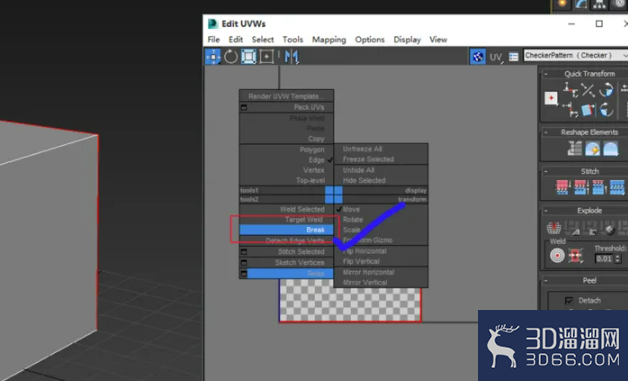The image size is (628, 381).
Task: Click the third Stitch icon
Action: tap(599, 187)
